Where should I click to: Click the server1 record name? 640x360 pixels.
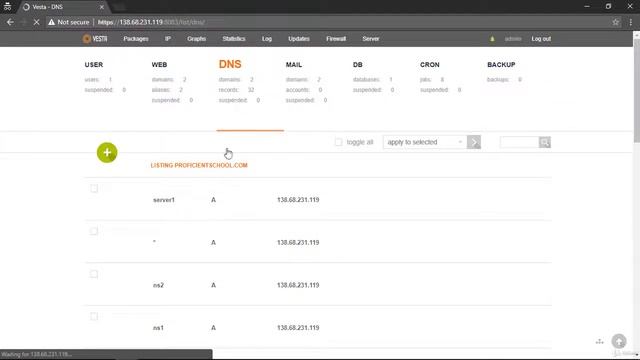pos(164,200)
